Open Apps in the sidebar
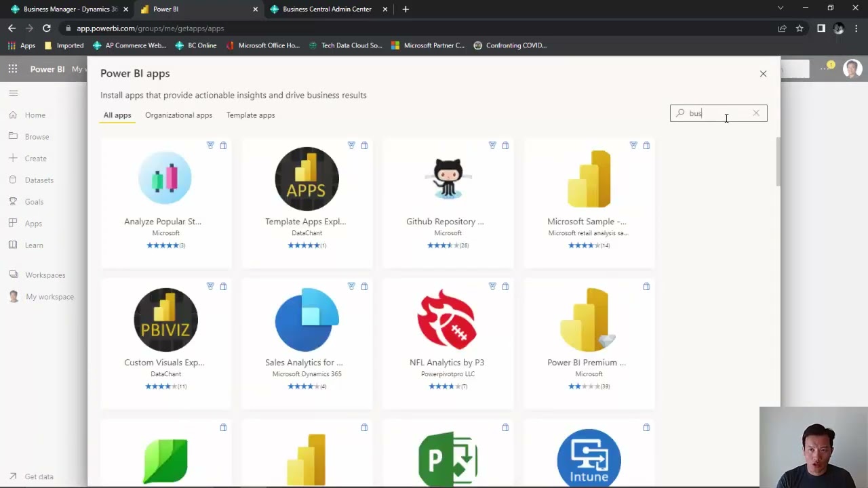 pyautogui.click(x=26, y=224)
